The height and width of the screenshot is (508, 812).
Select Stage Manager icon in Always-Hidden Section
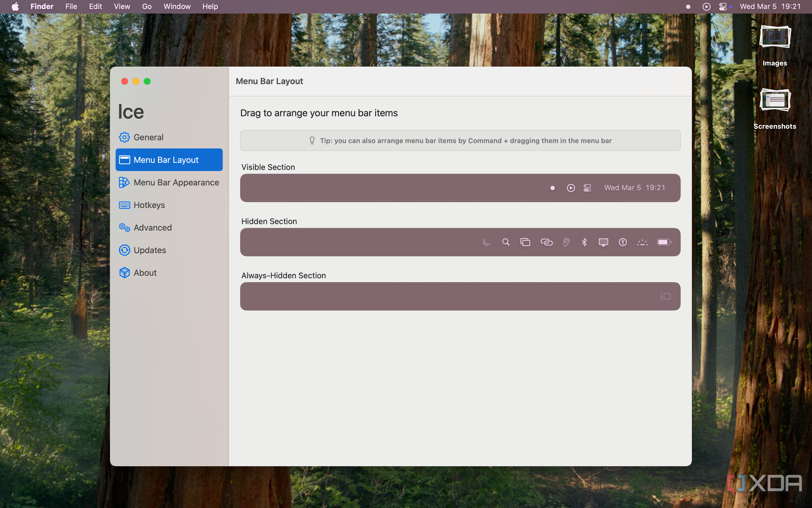point(666,296)
